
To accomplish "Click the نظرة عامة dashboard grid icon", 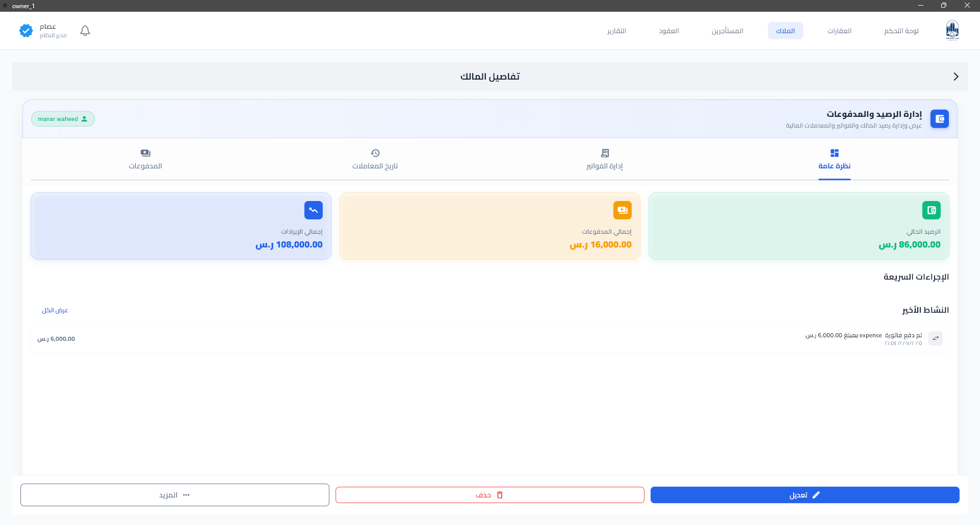I will click(835, 153).
